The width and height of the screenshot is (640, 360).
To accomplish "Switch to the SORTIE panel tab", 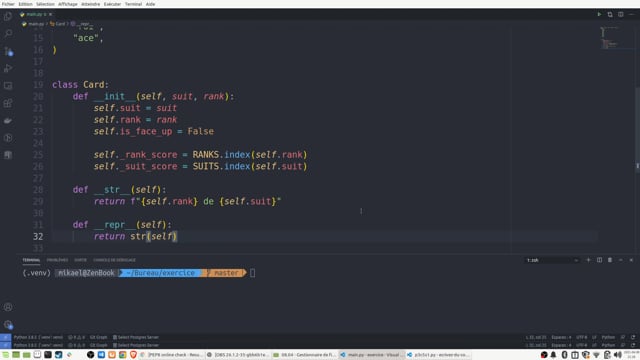I will (x=80, y=260).
